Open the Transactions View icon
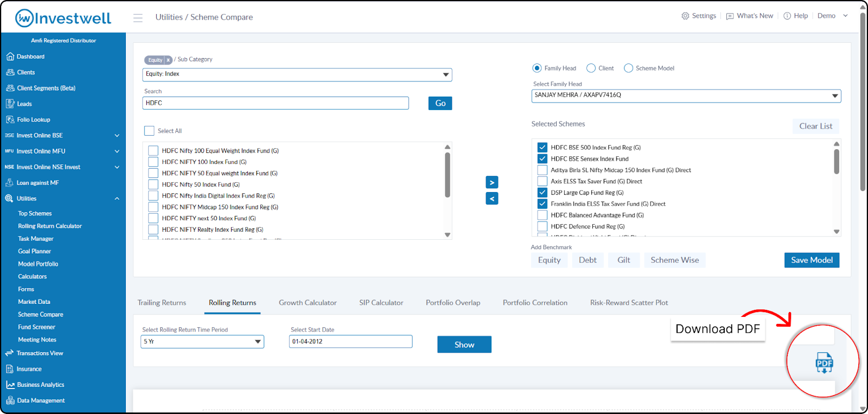868x414 pixels. click(9, 353)
